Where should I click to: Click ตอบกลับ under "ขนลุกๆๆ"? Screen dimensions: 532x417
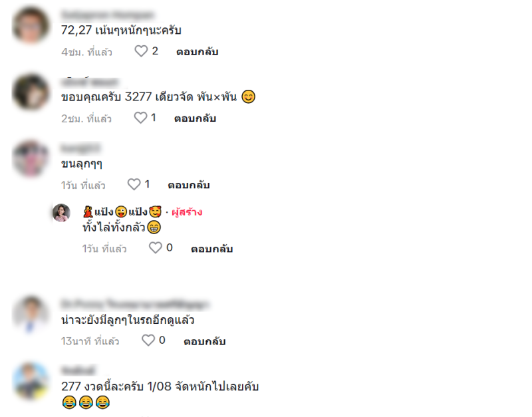tap(189, 185)
